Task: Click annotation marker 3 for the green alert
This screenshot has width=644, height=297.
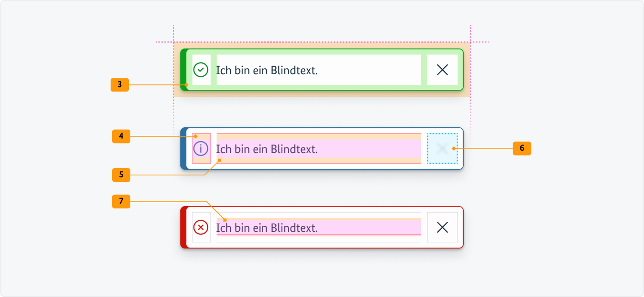Action: pos(120,85)
